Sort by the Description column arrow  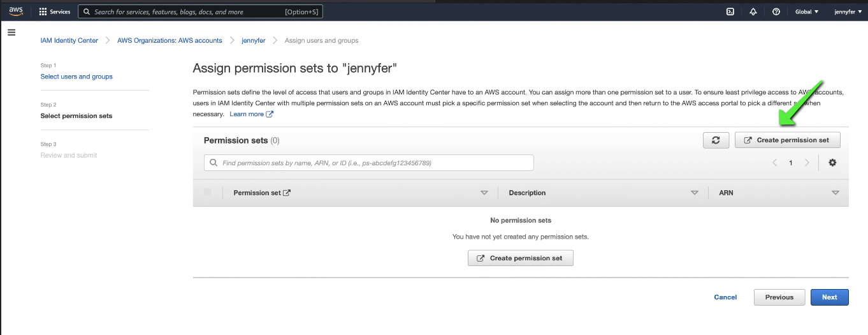[695, 193]
